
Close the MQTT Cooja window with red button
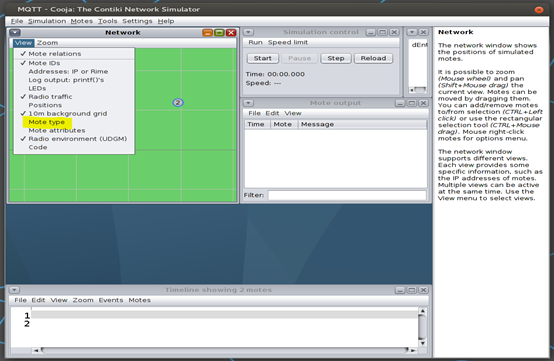point(539,10)
